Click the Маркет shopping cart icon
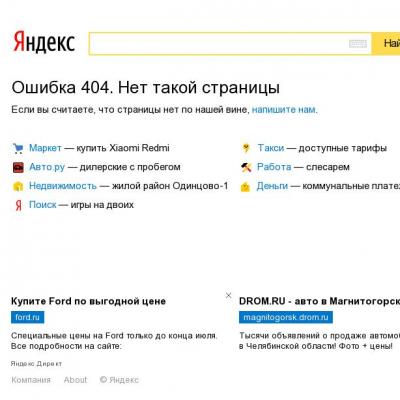The height and width of the screenshot is (400, 400). click(18, 148)
